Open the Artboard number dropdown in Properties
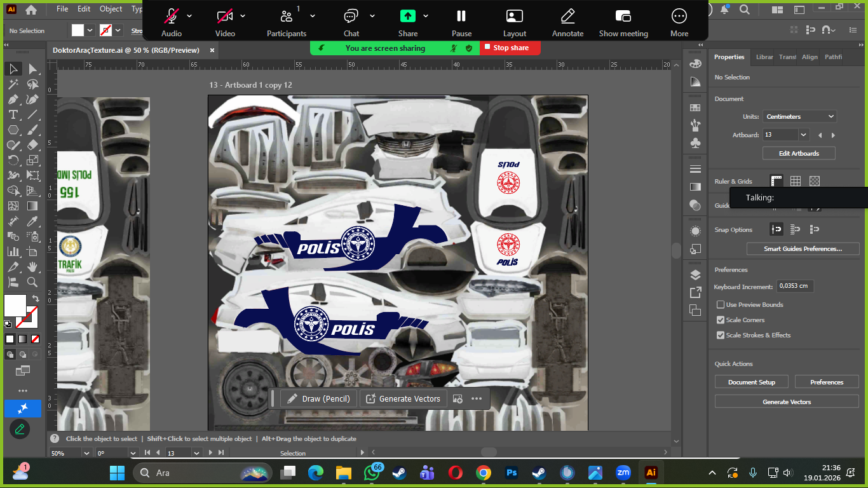This screenshot has width=868, height=488. [804, 135]
